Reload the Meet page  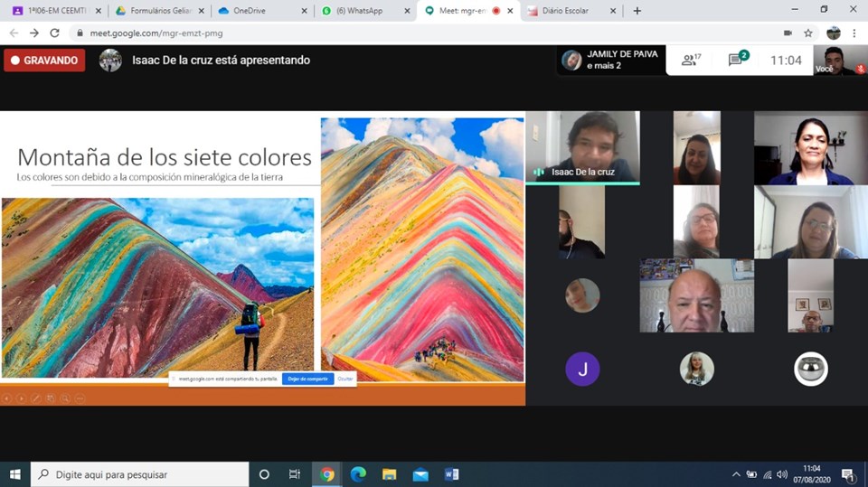(54, 33)
